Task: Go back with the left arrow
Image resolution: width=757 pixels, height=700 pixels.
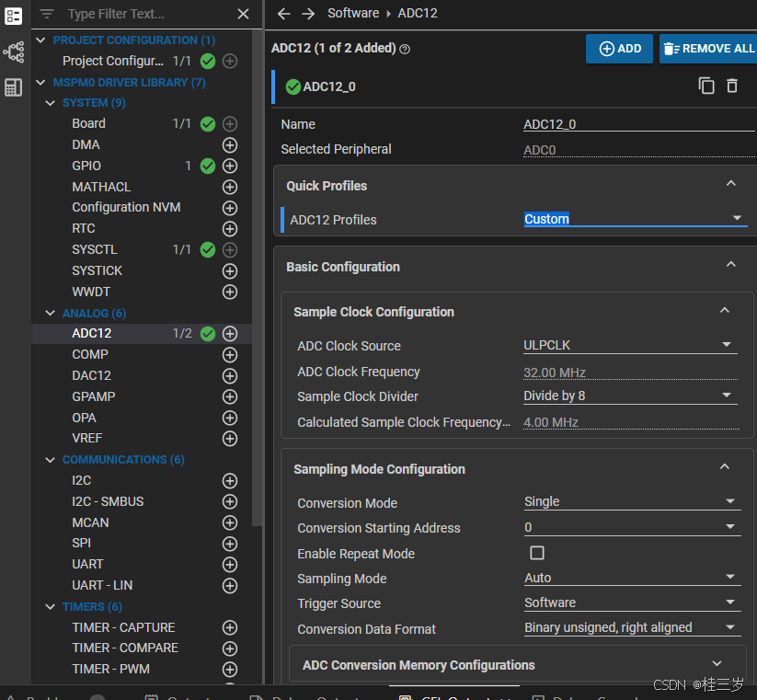Action: point(284,14)
